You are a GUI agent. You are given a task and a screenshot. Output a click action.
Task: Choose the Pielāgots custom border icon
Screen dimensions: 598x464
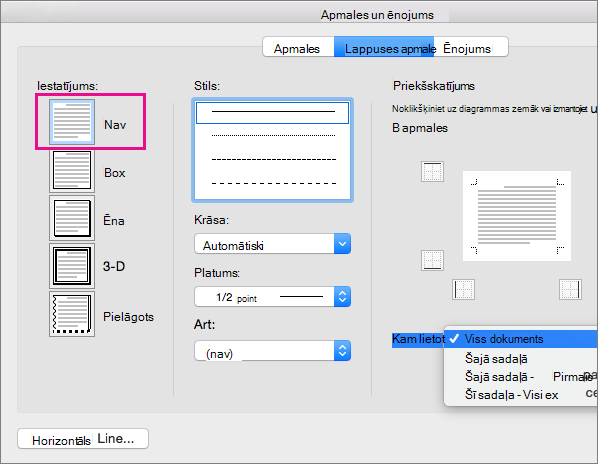point(72,314)
